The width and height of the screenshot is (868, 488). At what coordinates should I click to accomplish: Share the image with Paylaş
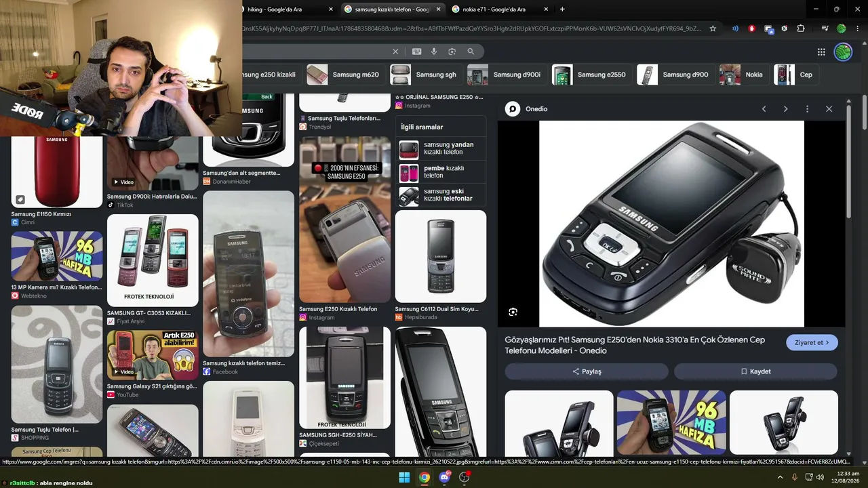(587, 371)
